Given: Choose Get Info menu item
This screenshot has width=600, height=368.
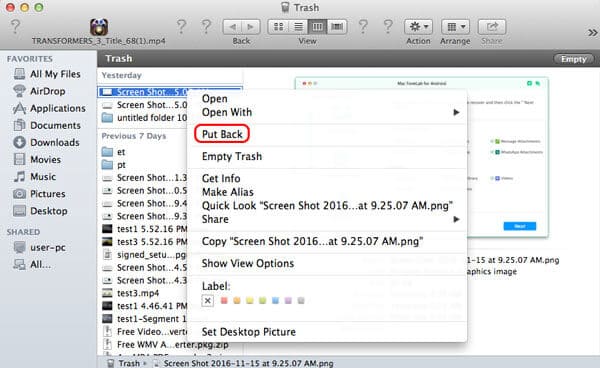Looking at the screenshot, I should [x=221, y=178].
